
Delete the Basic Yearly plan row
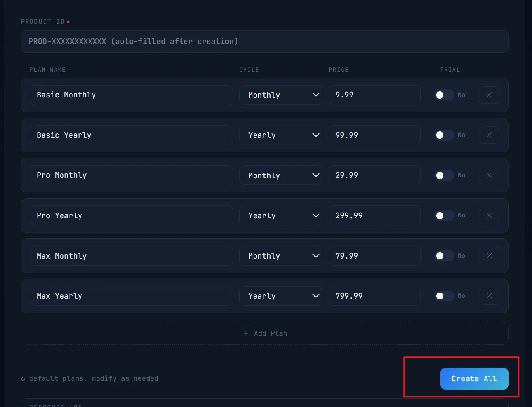[489, 135]
